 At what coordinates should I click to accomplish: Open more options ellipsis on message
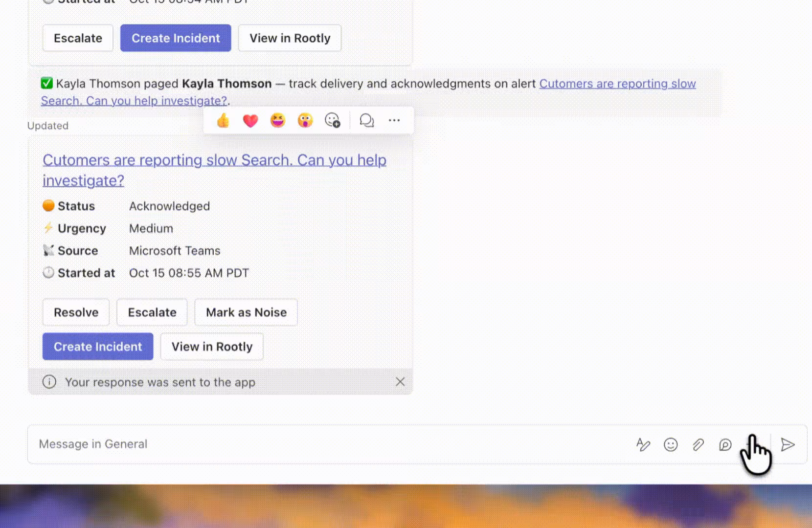click(x=394, y=120)
